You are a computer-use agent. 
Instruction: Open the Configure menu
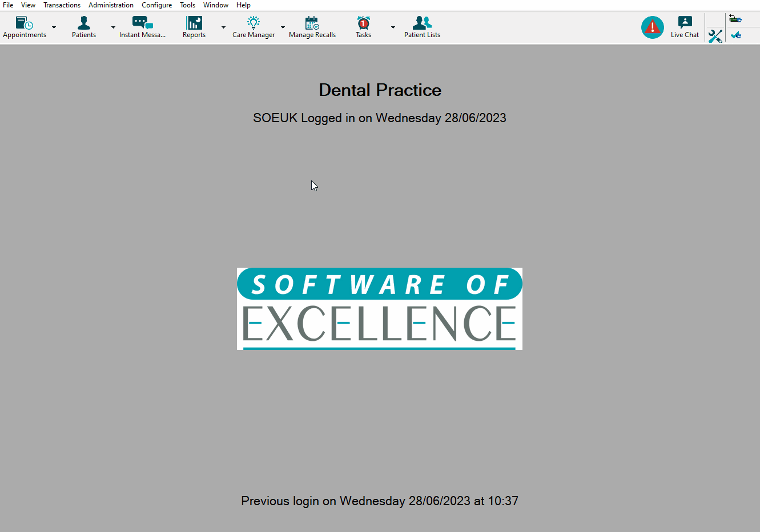pos(156,5)
